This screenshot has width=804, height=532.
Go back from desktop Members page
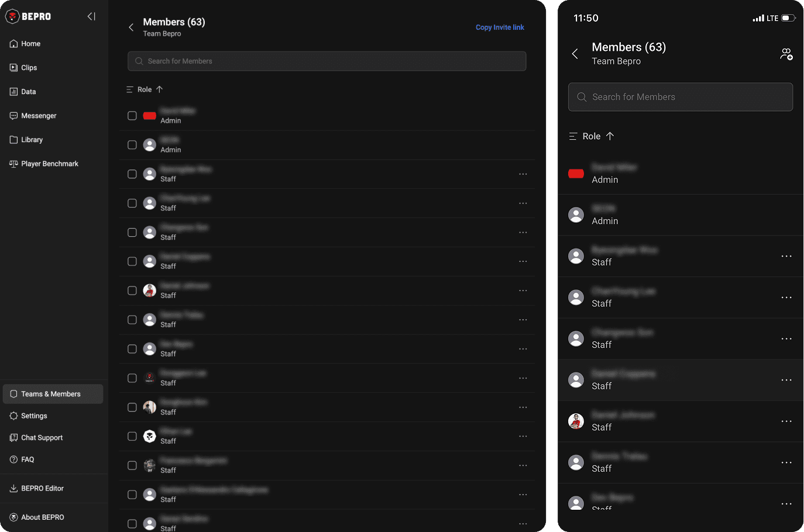[131, 27]
